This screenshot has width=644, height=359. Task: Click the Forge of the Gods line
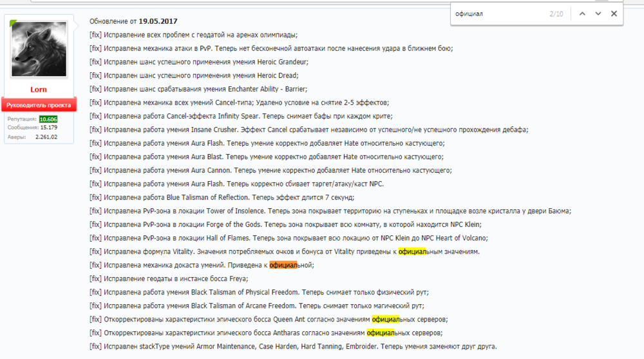coord(285,225)
